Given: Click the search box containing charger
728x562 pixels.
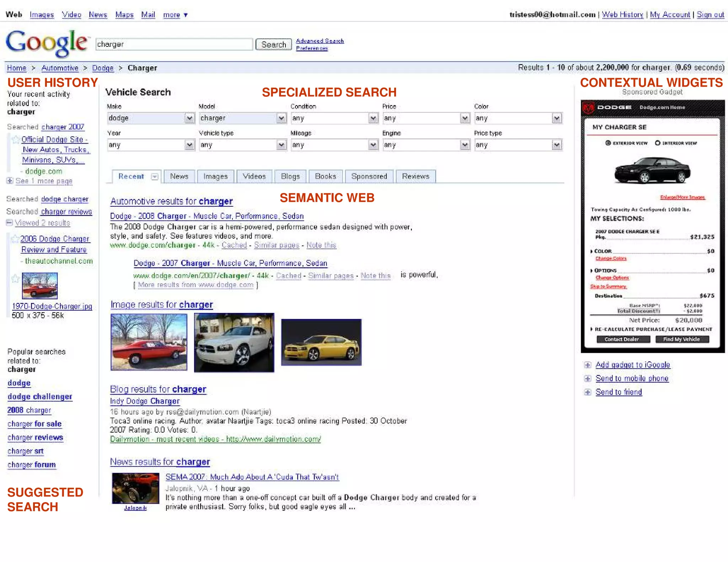Looking at the screenshot, I should point(174,44).
